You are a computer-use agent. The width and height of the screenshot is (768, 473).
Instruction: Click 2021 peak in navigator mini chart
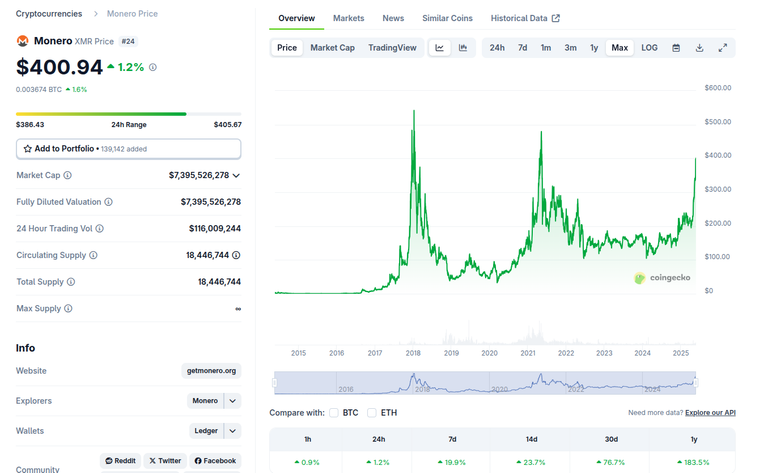click(541, 376)
